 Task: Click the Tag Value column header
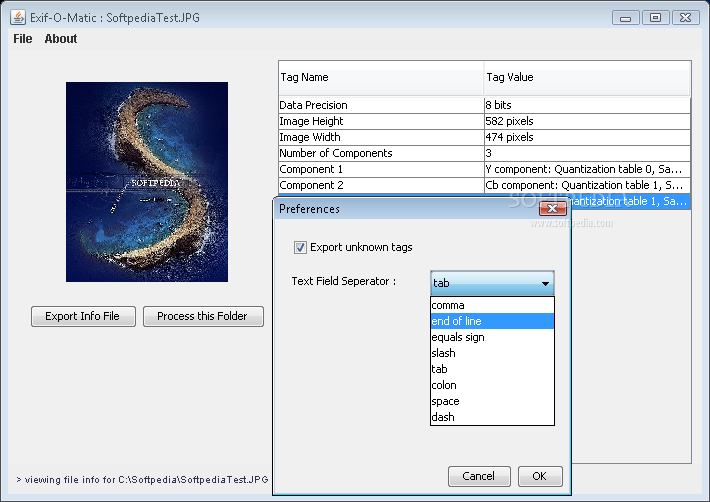pyautogui.click(x=587, y=78)
